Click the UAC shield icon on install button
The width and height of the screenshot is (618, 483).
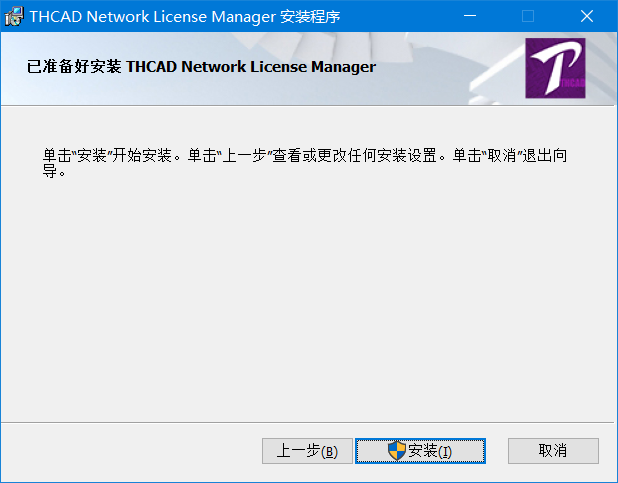(396, 451)
